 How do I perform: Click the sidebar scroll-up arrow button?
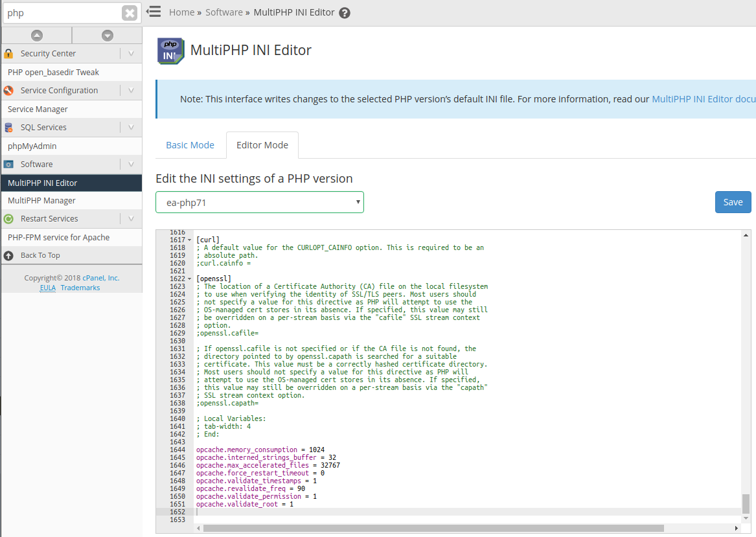pos(37,35)
